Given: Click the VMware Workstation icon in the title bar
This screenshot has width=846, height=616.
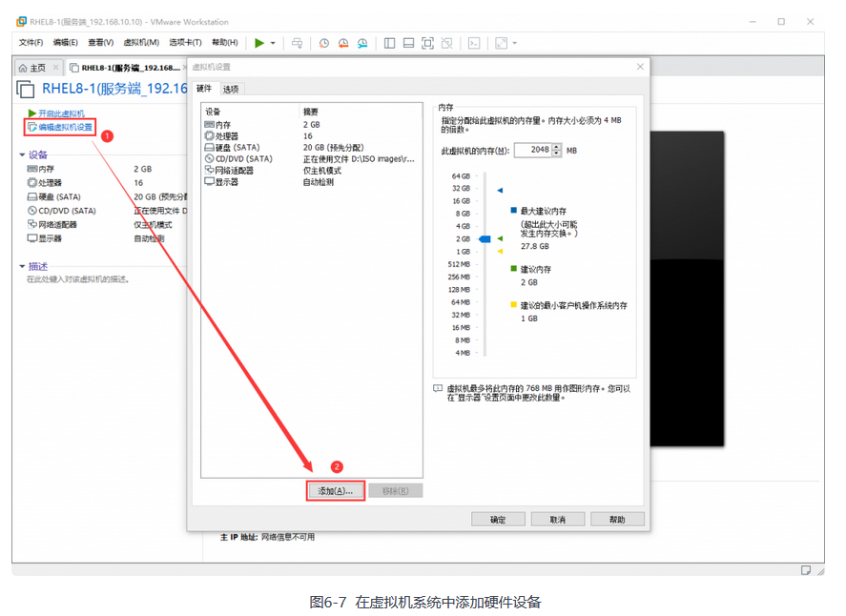Looking at the screenshot, I should [22, 22].
